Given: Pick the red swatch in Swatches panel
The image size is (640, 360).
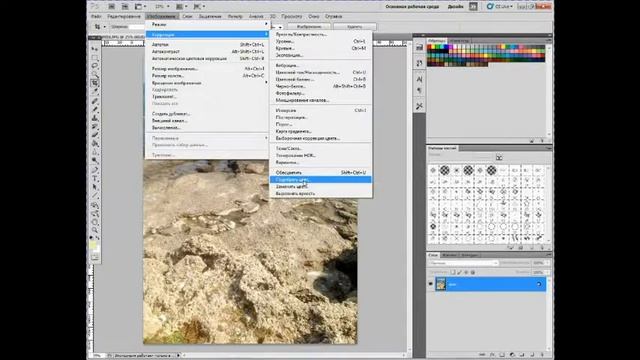Looking at the screenshot, I should [430, 47].
